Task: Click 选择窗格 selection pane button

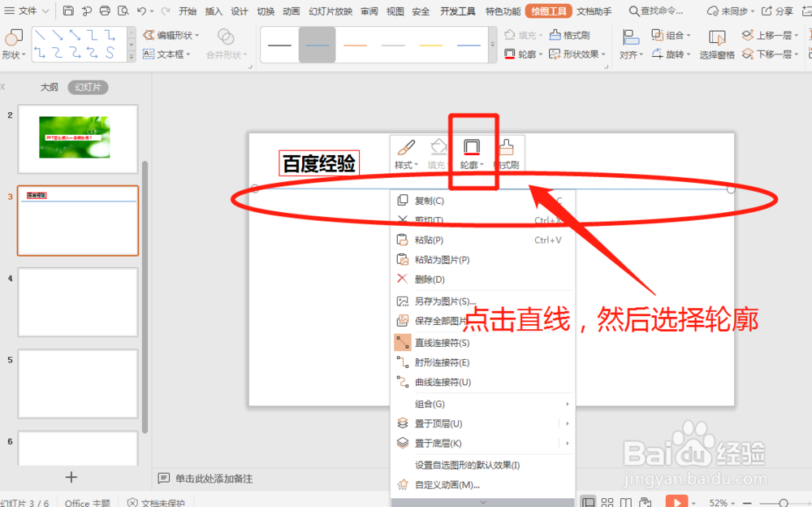Action: (717, 45)
